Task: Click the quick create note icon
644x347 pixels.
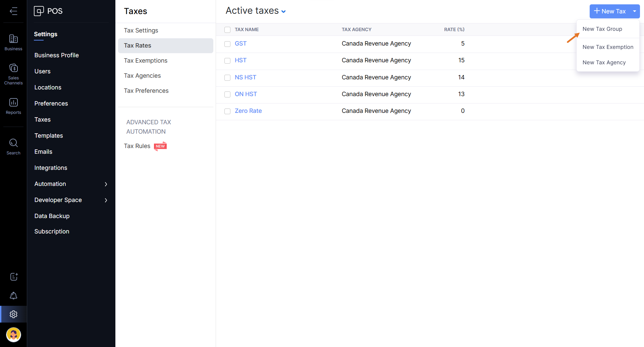Action: coord(13,277)
